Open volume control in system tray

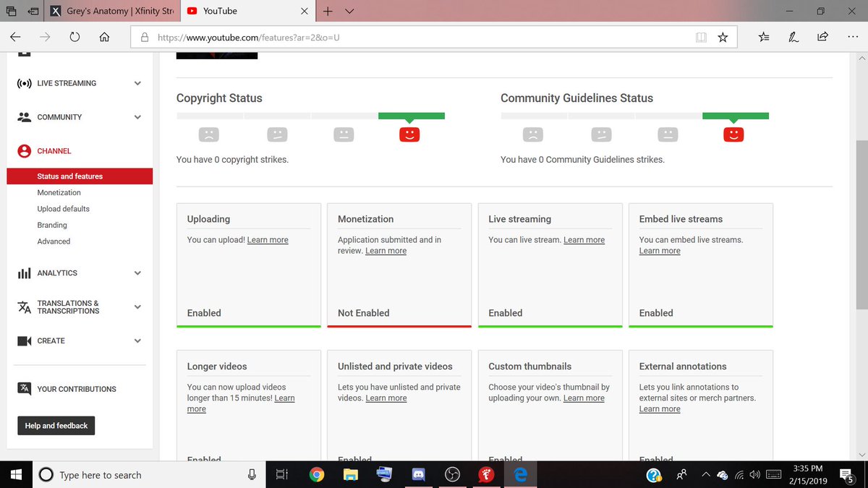tap(755, 475)
